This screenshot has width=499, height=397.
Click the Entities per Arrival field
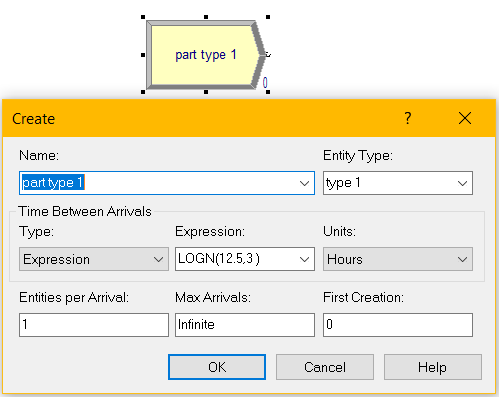pos(94,325)
